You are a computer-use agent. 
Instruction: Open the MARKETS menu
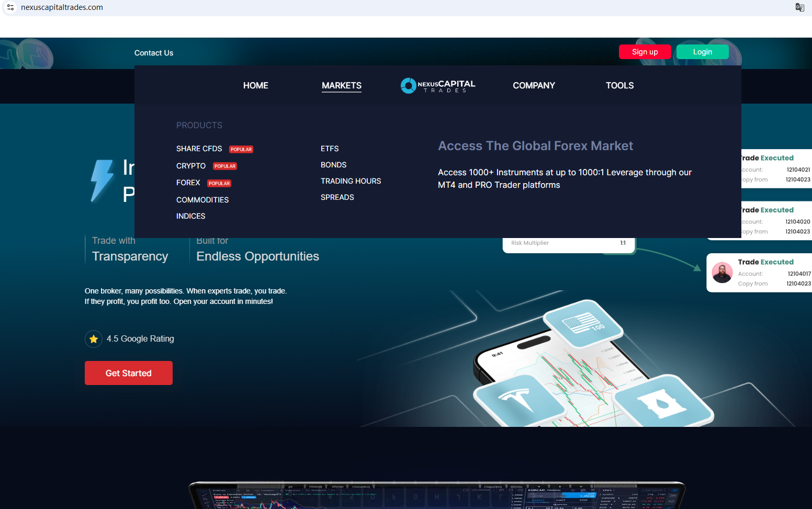(x=342, y=85)
